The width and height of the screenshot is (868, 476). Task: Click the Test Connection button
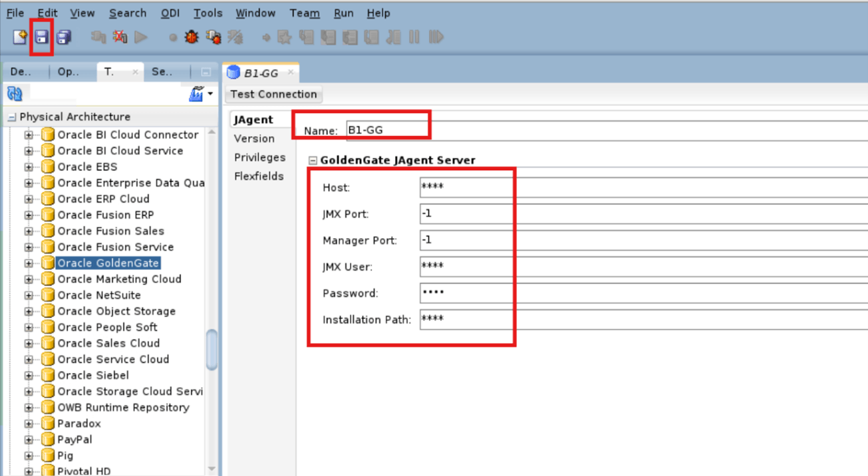tap(273, 94)
